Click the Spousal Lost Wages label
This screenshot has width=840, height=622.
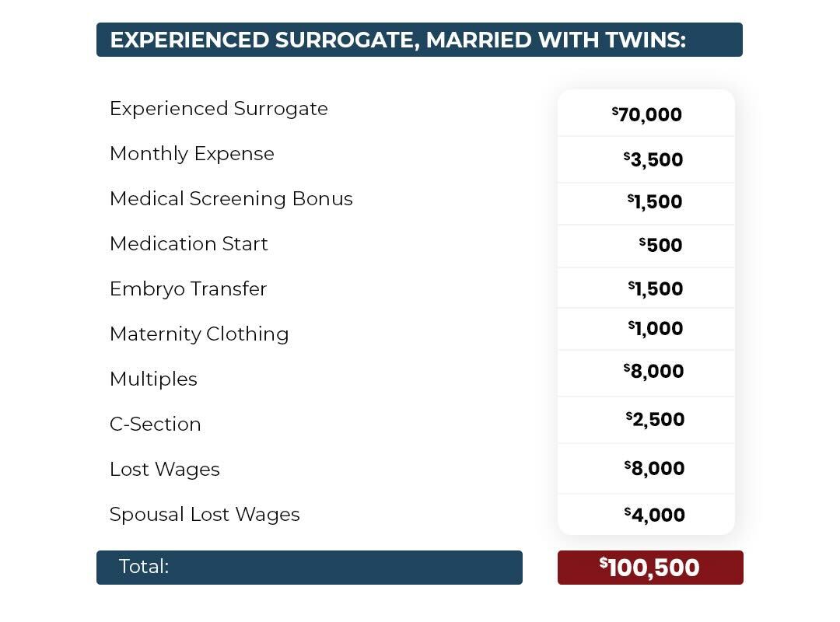205,515
